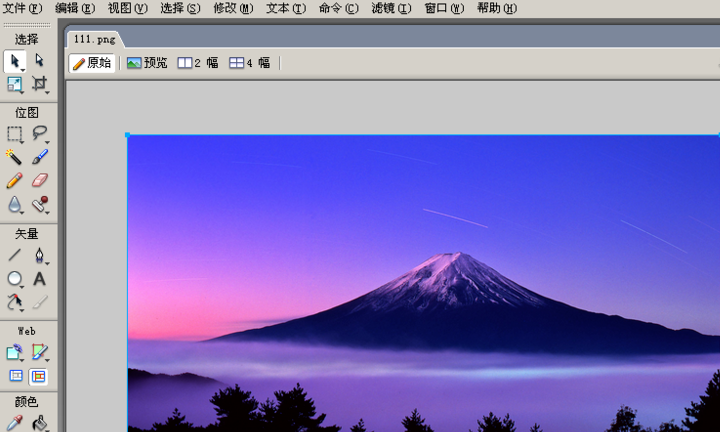
Task: Select the Crop tool
Action: 39,84
